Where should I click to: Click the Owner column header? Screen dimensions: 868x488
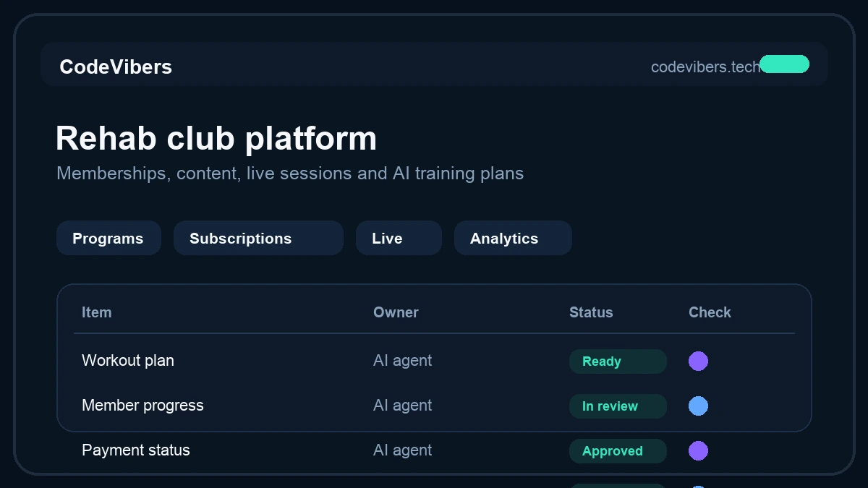[x=396, y=312]
